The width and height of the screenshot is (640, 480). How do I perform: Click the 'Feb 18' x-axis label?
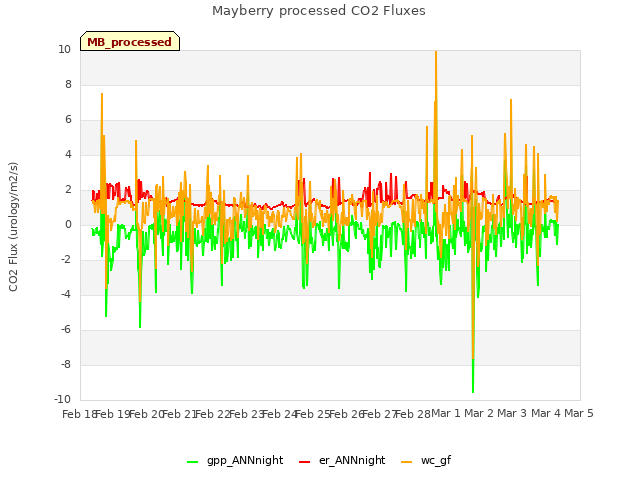click(x=79, y=414)
